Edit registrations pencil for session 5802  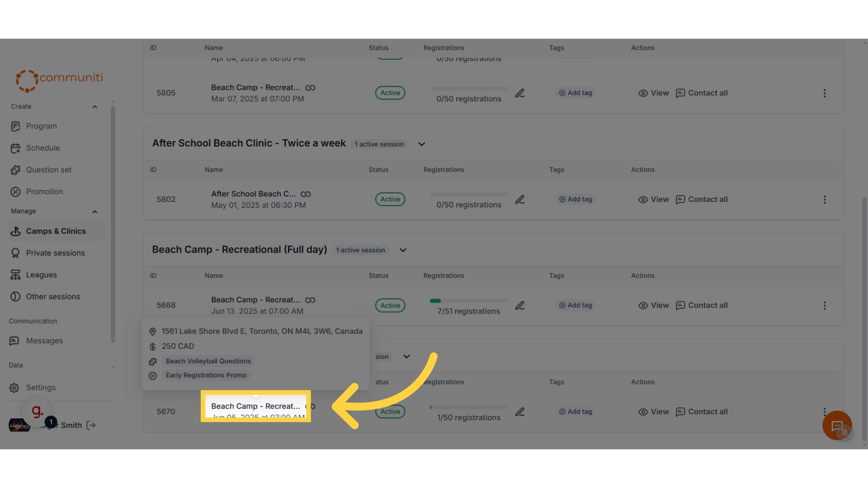click(x=520, y=199)
